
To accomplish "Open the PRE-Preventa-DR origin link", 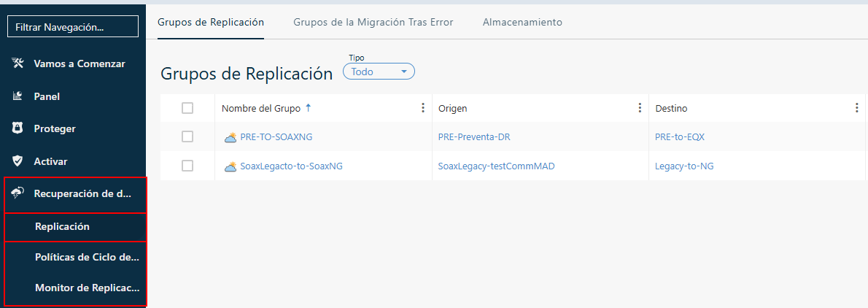I will click(473, 136).
